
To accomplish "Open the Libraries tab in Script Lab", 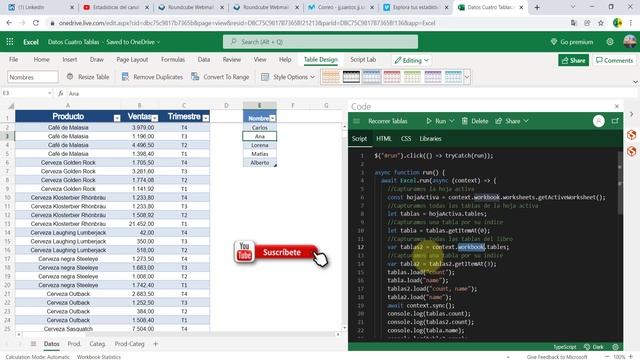I will pyautogui.click(x=430, y=138).
